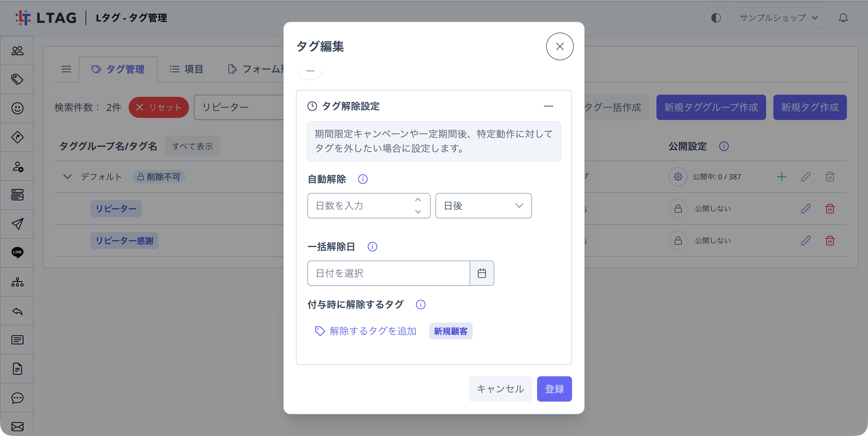Screen dimensions: 868x436
Task: Open the chat bubble sidebar icon
Action: (x=17, y=398)
